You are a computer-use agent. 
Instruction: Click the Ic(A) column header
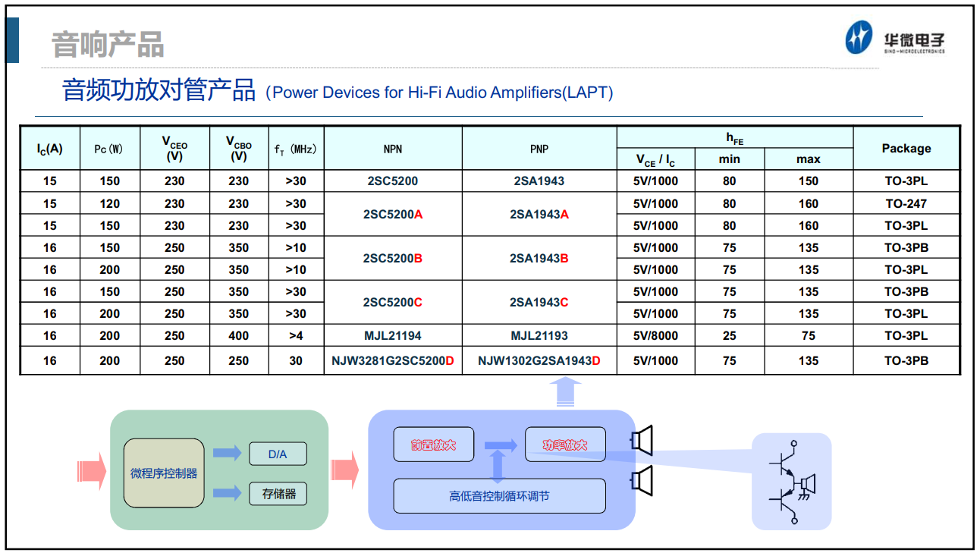pyautogui.click(x=50, y=149)
